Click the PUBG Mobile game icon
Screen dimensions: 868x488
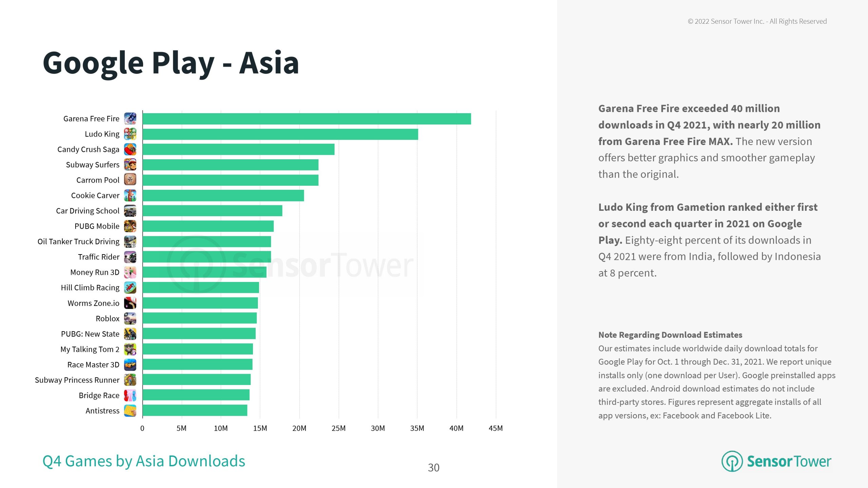[x=130, y=226]
